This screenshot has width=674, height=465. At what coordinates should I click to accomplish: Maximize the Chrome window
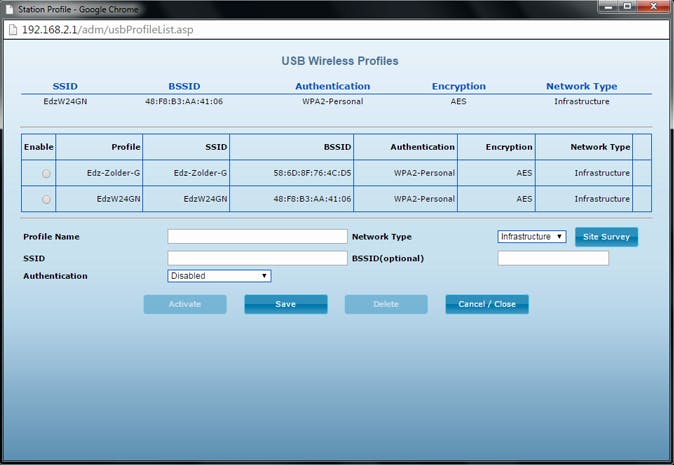tap(628, 6)
